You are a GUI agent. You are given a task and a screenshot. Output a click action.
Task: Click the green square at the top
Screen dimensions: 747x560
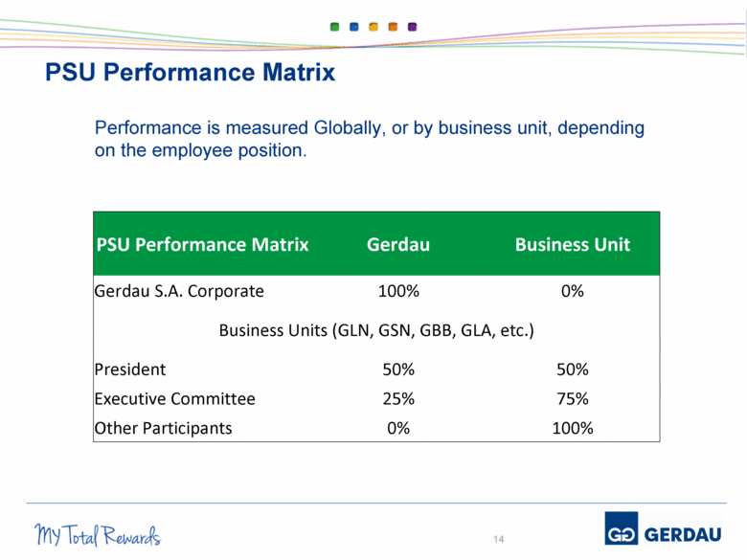(x=334, y=27)
